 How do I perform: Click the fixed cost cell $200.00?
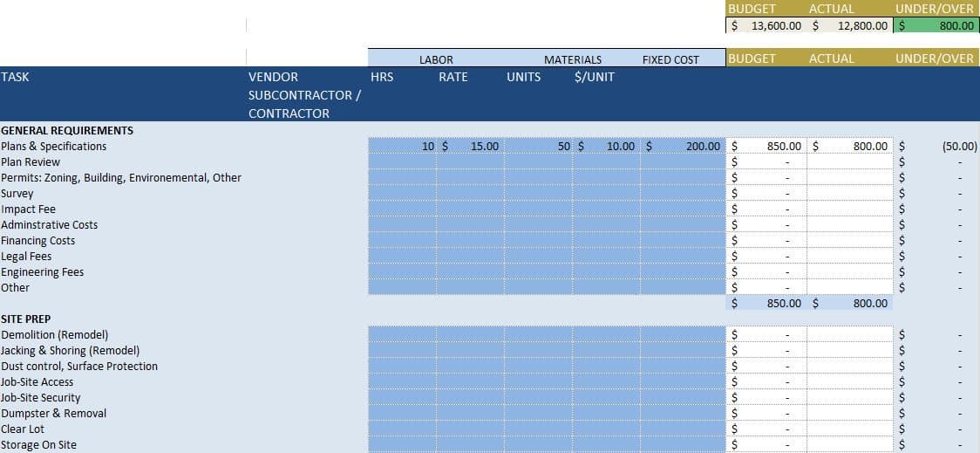tap(684, 147)
